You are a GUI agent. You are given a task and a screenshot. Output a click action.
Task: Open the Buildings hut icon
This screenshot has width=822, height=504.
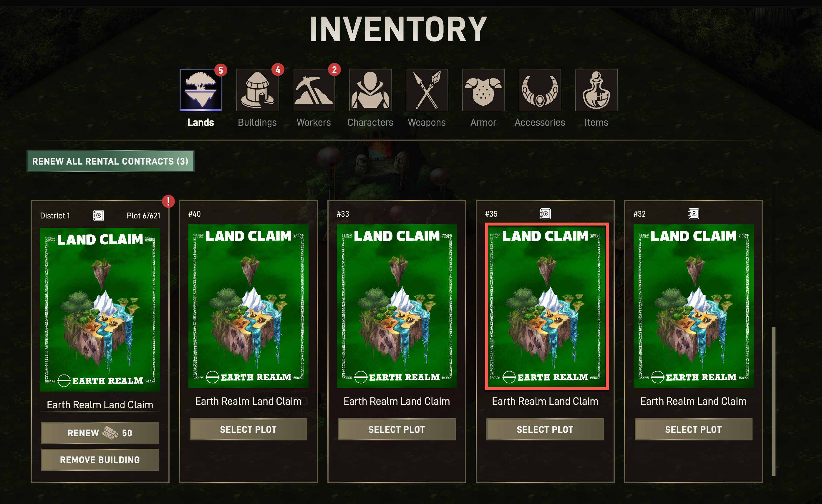pos(257,90)
